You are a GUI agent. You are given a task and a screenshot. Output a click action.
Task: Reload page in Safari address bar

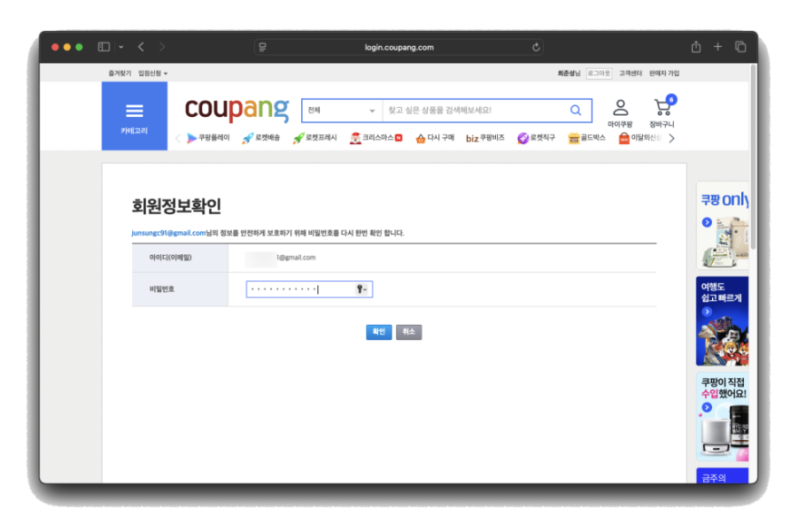(x=536, y=47)
